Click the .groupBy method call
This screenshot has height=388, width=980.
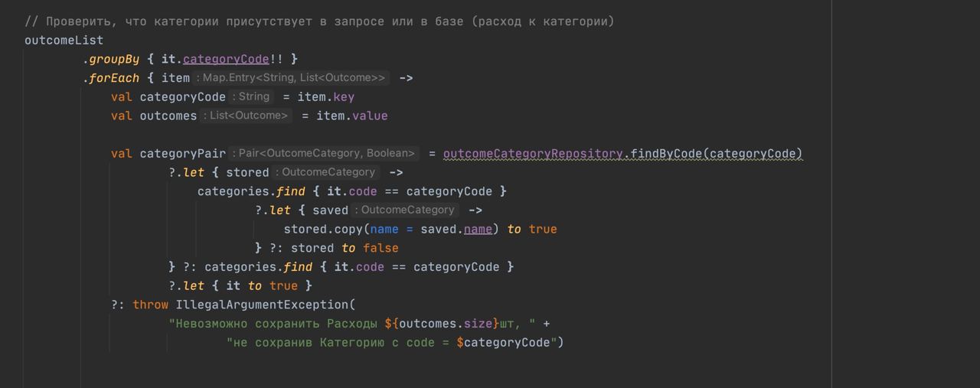(111, 59)
